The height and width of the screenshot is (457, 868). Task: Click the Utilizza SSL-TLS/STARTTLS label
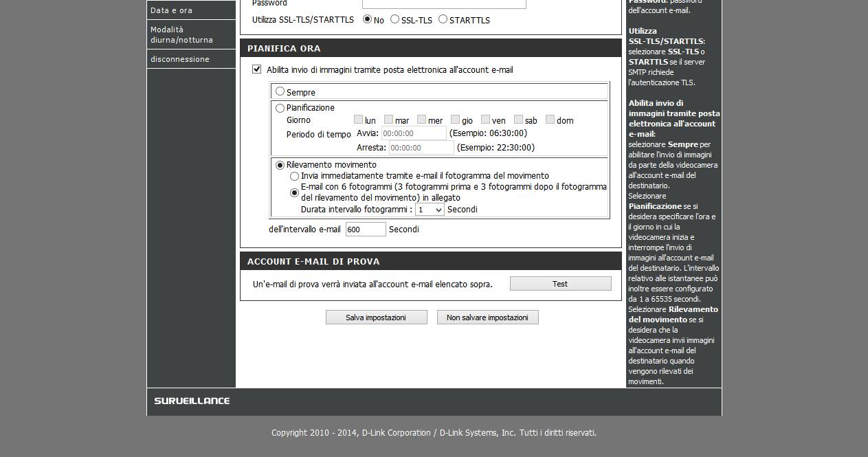pyautogui.click(x=303, y=20)
